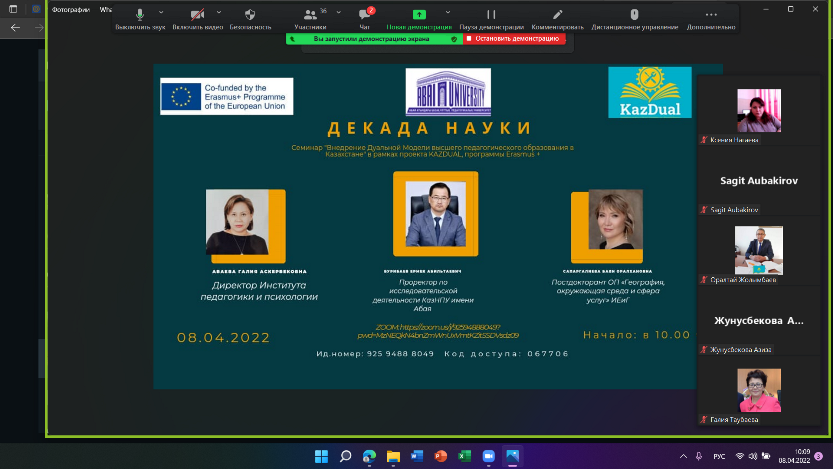Viewport: 833px width, 469px height.
Task: Click the Windows Start button
Action: pos(322,456)
